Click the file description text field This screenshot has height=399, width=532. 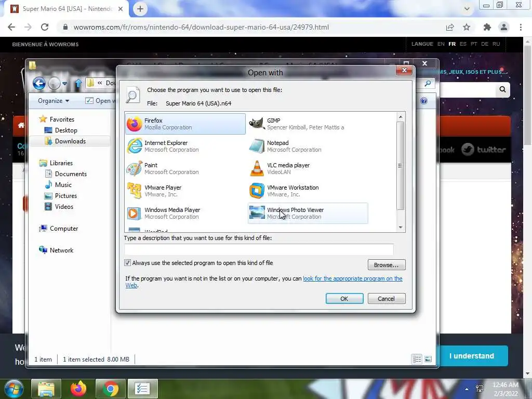point(259,249)
